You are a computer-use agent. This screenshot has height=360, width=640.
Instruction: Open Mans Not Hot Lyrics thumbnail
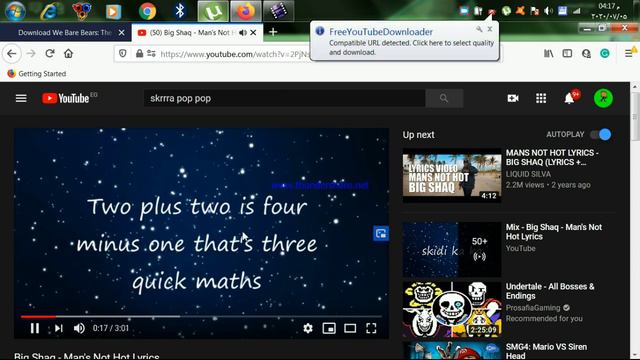(x=452, y=176)
